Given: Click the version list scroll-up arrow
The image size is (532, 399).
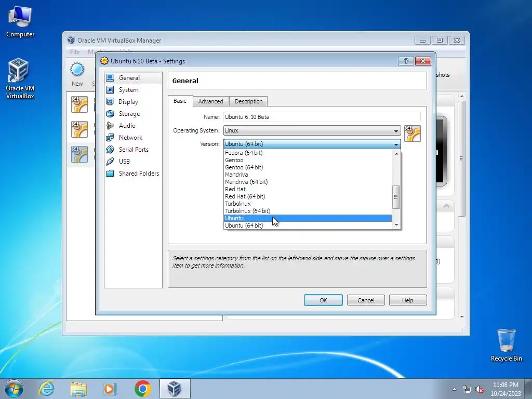Looking at the screenshot, I should [396, 154].
